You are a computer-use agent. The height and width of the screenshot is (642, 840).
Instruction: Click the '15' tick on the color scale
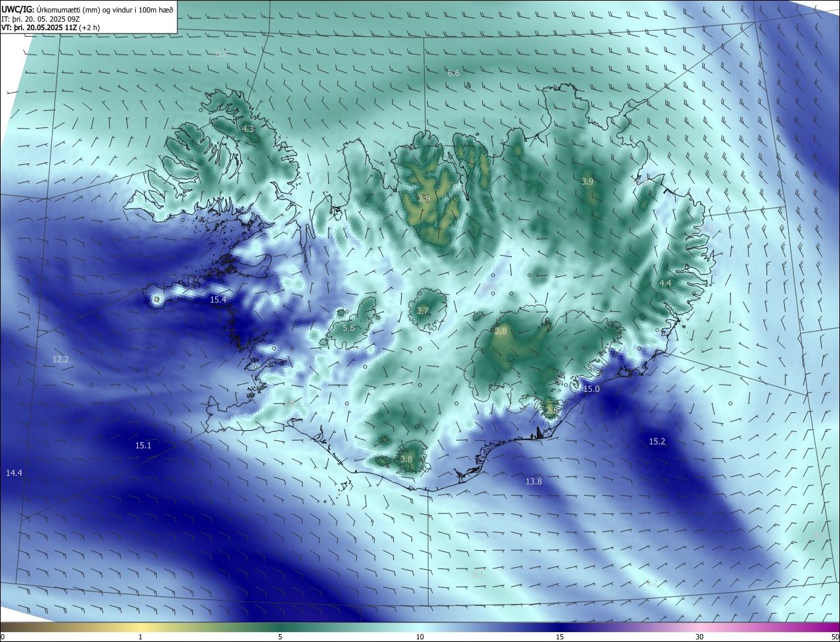click(560, 637)
